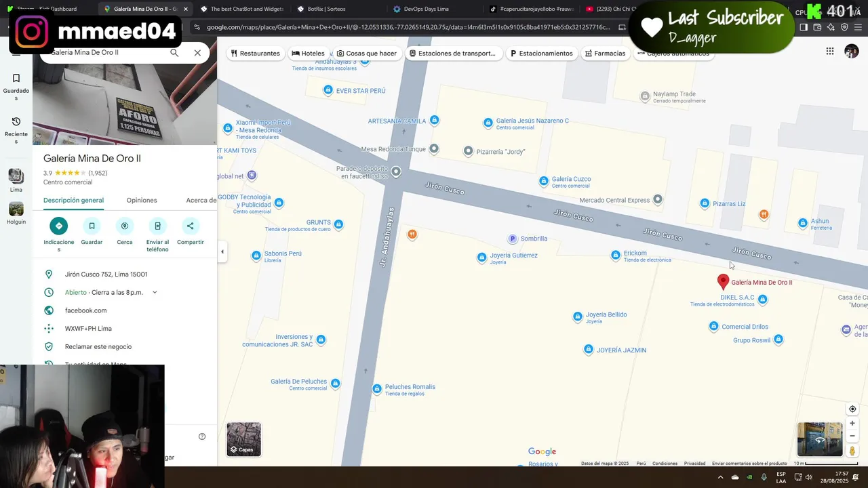This screenshot has height=488, width=868.
Task: Click the Erickom electronics map marker
Action: (x=616, y=256)
